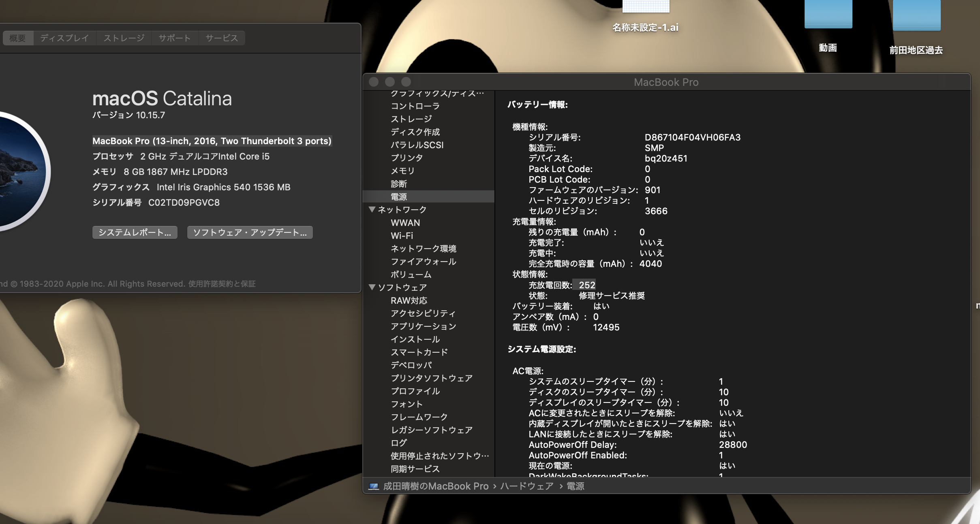Switch to the ディスプレイ tab

coord(64,38)
